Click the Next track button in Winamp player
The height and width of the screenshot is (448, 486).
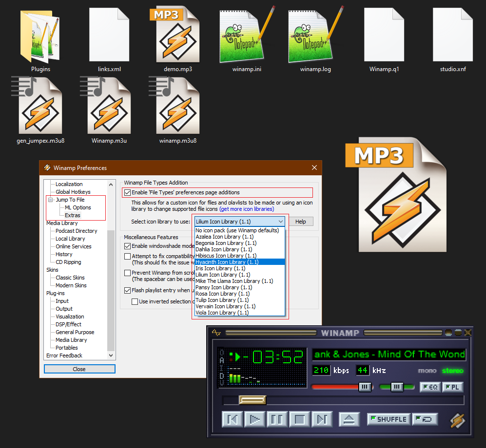[322, 420]
